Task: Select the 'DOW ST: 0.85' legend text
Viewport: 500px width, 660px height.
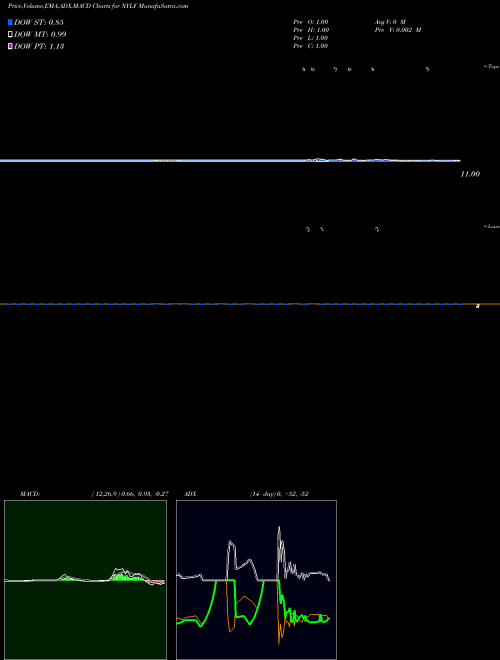Action: [39, 22]
